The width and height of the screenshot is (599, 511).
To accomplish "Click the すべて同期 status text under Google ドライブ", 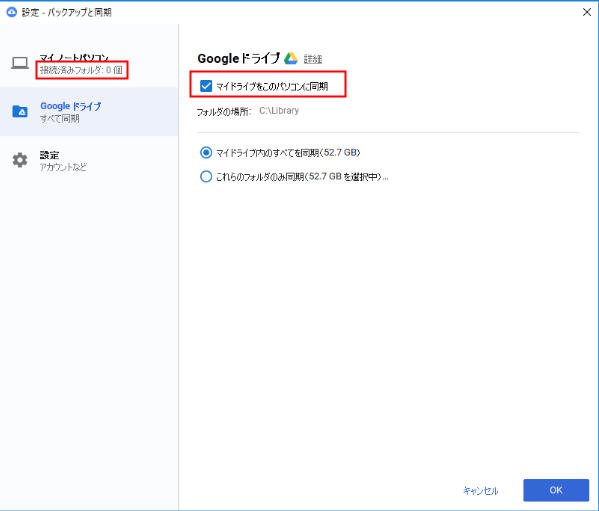I will 60,118.
